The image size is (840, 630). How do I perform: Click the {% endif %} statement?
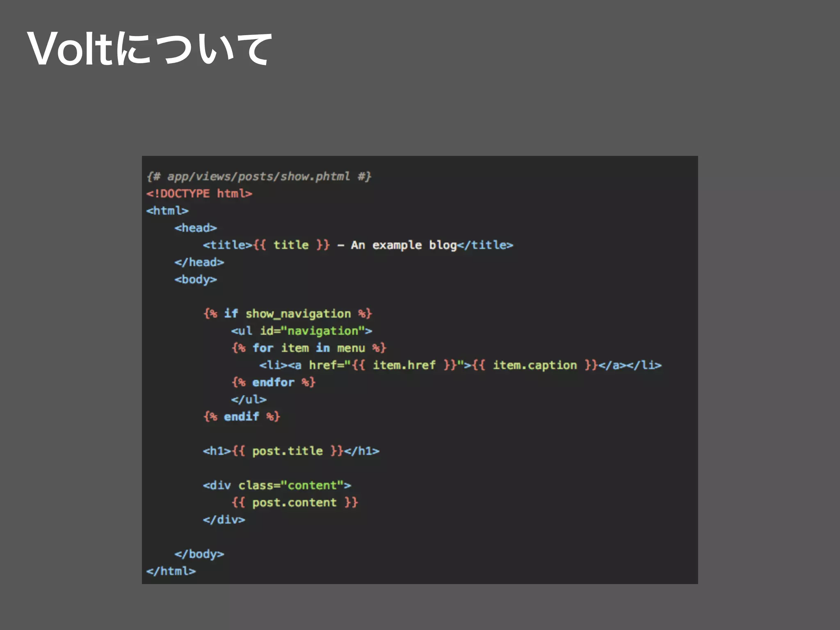pos(242,417)
